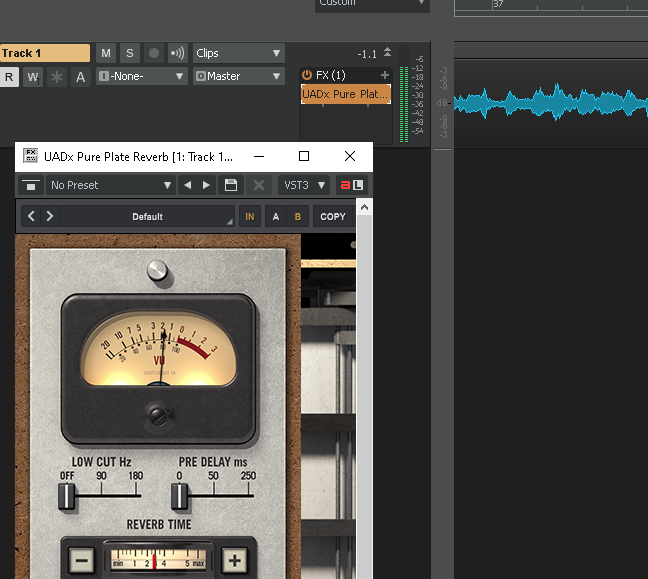Open the Clips edit filter dropdown
This screenshot has height=579, width=648.
coord(238,53)
